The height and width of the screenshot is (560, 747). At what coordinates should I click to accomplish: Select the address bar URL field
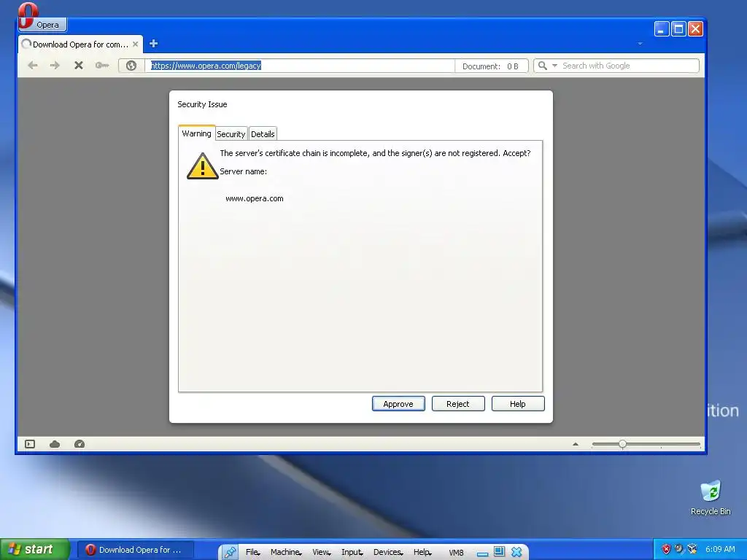[299, 66]
